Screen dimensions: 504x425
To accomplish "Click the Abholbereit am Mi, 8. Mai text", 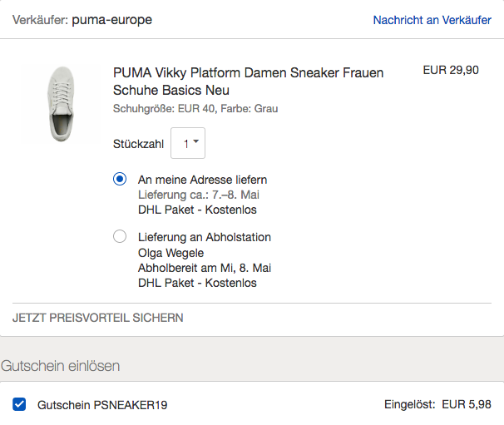I will click(x=205, y=268).
